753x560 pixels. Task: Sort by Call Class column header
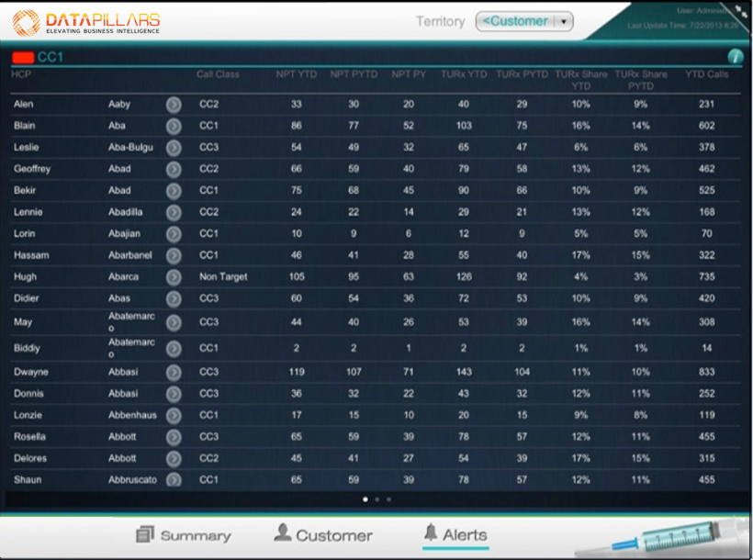click(x=218, y=74)
